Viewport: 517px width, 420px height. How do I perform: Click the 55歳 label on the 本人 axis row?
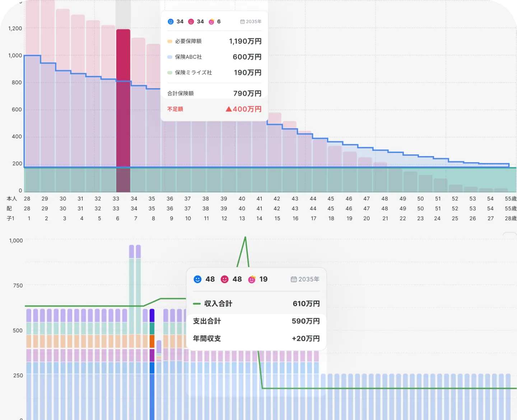pos(510,199)
